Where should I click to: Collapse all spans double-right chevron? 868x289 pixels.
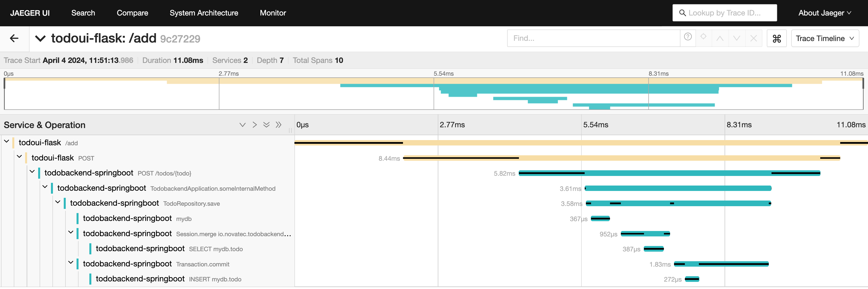click(x=278, y=125)
